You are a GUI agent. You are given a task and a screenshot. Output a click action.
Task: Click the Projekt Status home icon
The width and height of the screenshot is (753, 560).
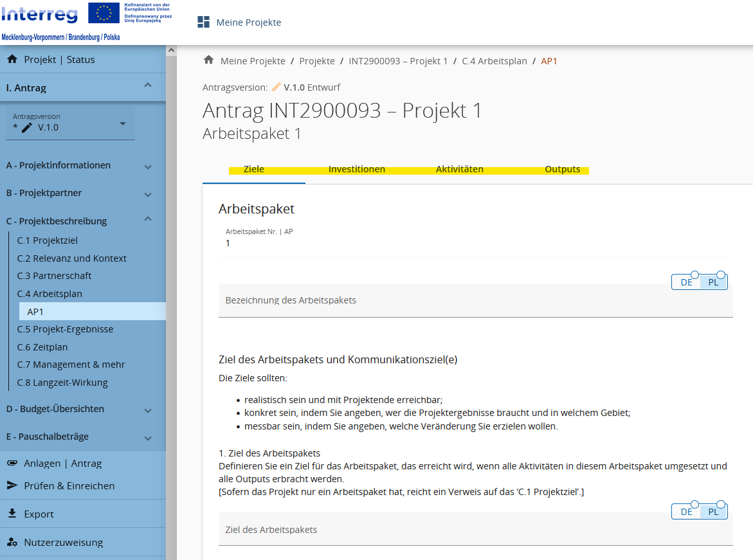point(12,59)
